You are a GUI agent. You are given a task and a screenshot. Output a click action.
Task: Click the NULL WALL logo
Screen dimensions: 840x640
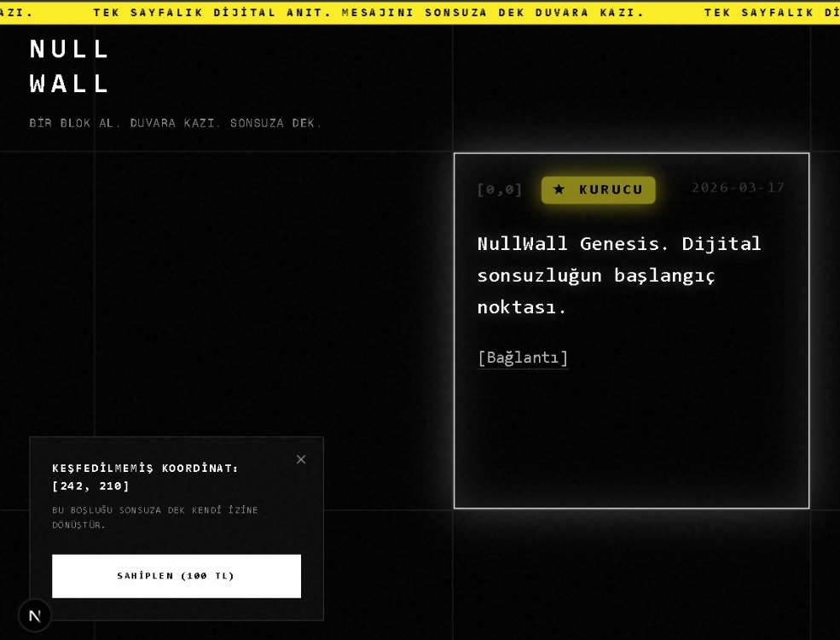click(x=70, y=67)
